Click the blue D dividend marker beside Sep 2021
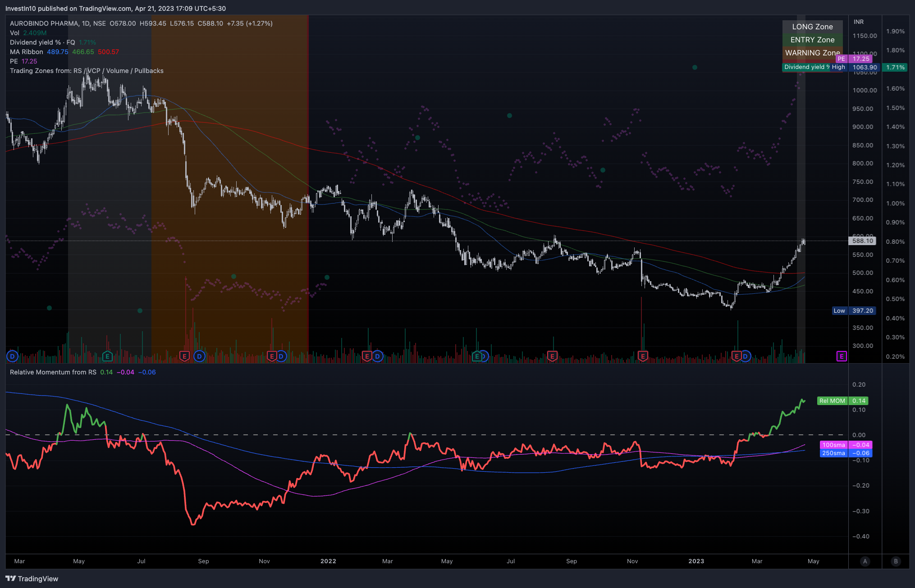 click(199, 356)
